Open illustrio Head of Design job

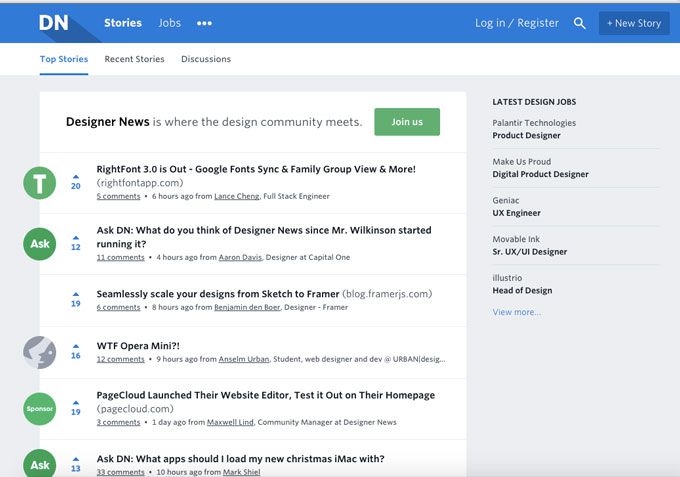pos(522,284)
